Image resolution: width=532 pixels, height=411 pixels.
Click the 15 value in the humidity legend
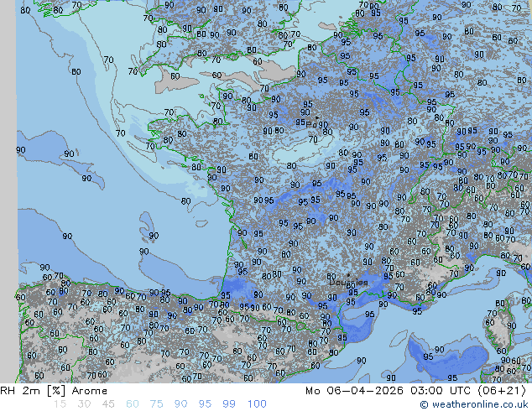tap(60, 404)
